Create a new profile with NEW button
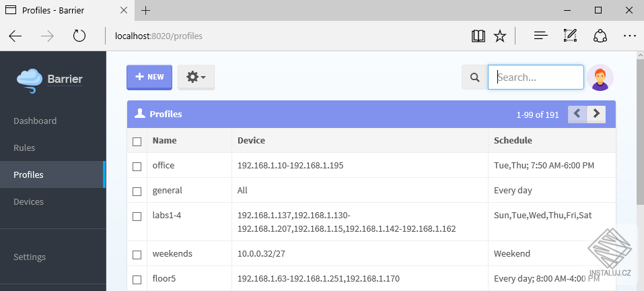Screen dimensions: 644x291 click(149, 77)
